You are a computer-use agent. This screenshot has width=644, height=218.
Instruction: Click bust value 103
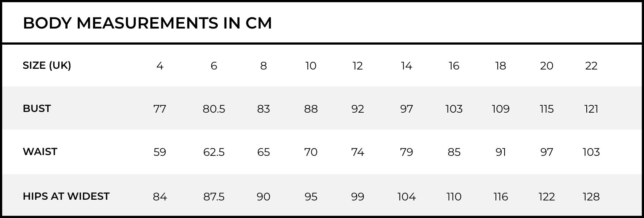click(x=454, y=109)
